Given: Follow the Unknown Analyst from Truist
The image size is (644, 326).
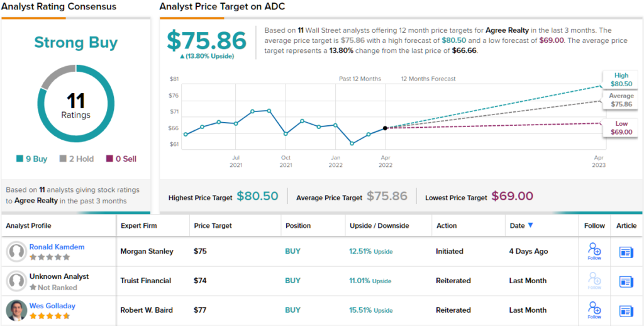Looking at the screenshot, I should (594, 281).
